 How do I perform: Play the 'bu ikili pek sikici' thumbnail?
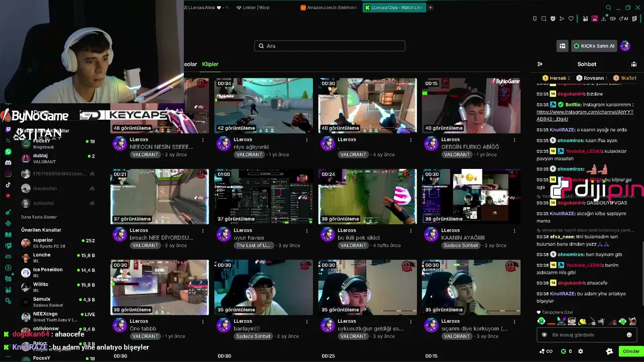[368, 197]
